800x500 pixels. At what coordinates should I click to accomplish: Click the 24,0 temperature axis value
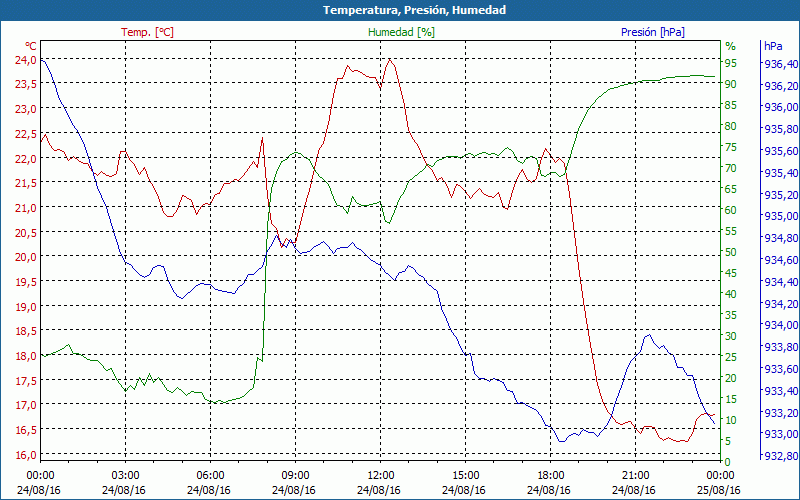(x=26, y=60)
